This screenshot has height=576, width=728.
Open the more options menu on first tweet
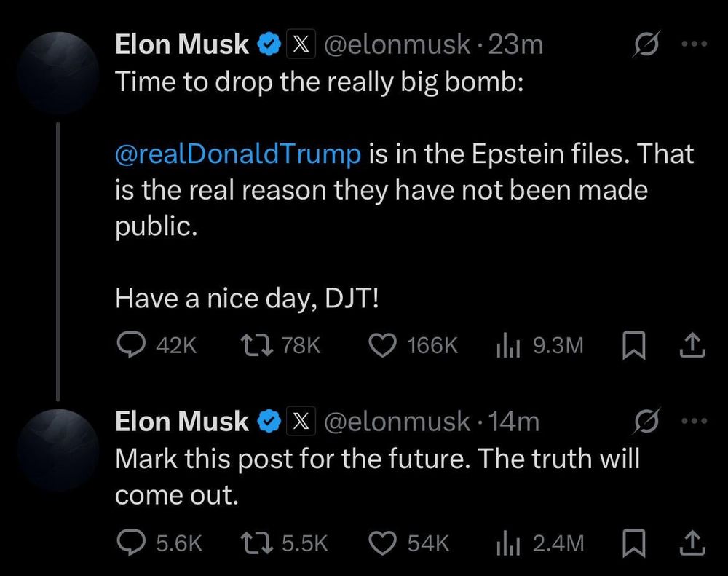(695, 43)
